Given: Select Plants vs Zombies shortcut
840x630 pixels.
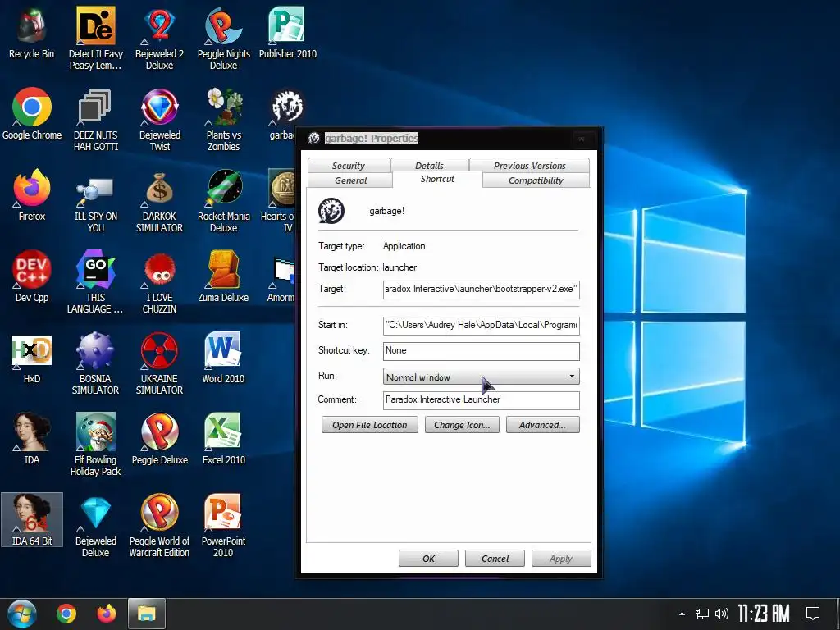Looking at the screenshot, I should point(223,120).
